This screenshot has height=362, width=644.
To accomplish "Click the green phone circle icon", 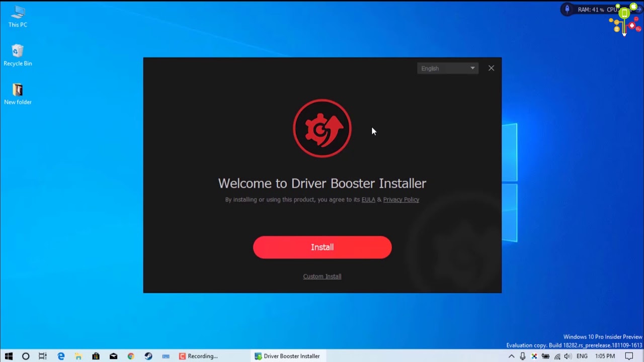I will tap(624, 13).
